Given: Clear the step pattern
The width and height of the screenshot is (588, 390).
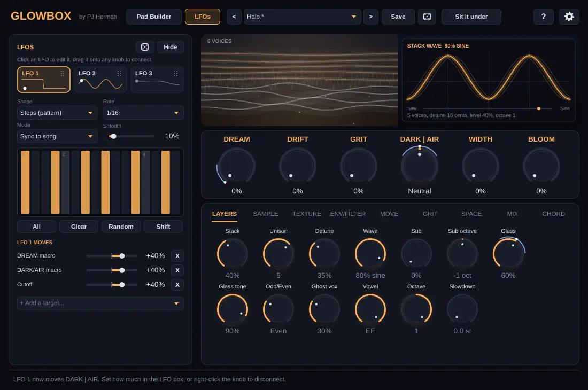Looking at the screenshot, I should 79,227.
